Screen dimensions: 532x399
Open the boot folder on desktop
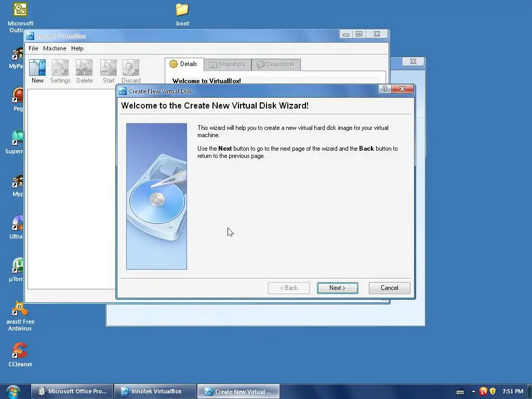pos(182,15)
